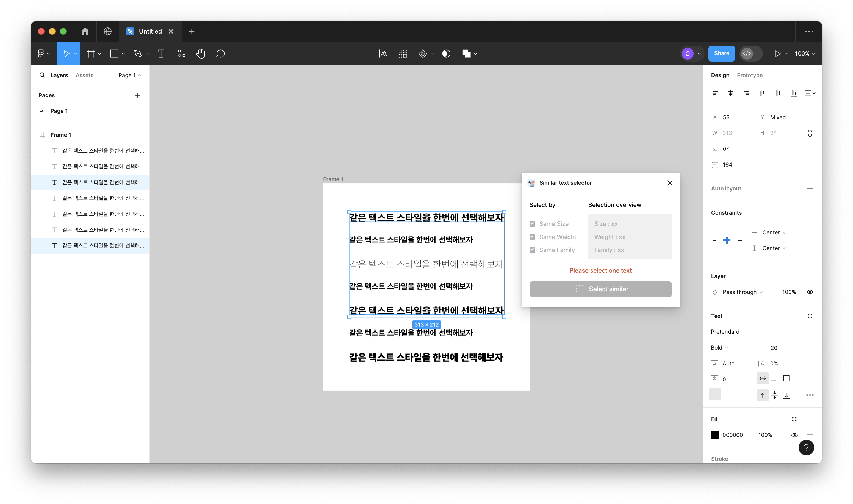Image resolution: width=853 pixels, height=504 pixels.
Task: Select text align center icon
Action: [727, 395]
